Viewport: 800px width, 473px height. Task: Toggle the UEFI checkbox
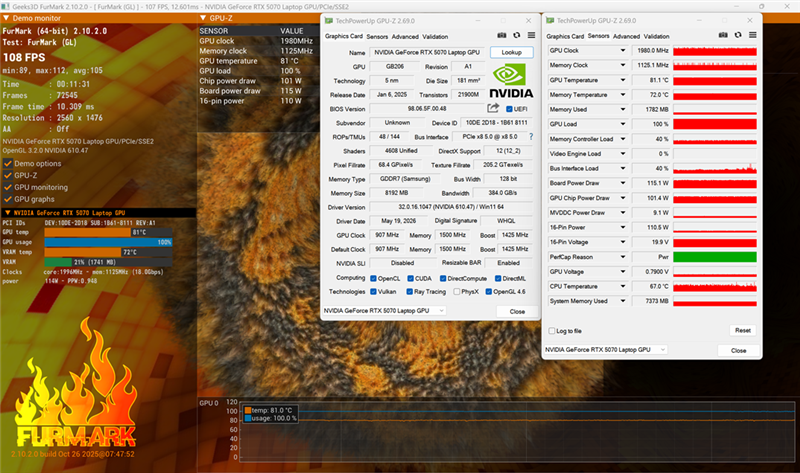tap(509, 109)
